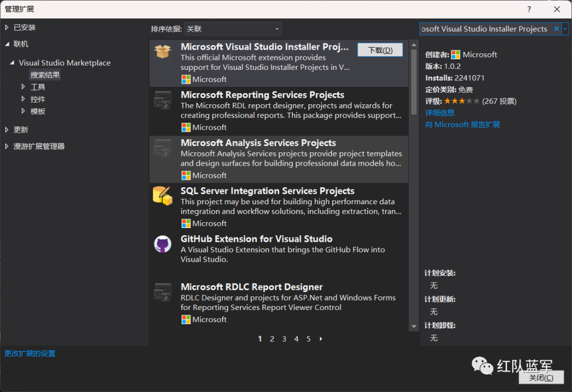Expand the 工具 category
This screenshot has height=392, width=572.
[23, 87]
